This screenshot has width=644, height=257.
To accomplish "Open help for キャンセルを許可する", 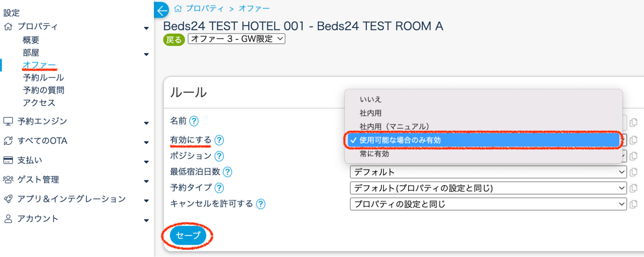I will 261,204.
